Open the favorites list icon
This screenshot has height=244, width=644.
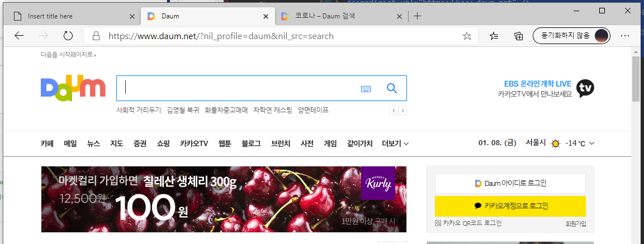494,36
